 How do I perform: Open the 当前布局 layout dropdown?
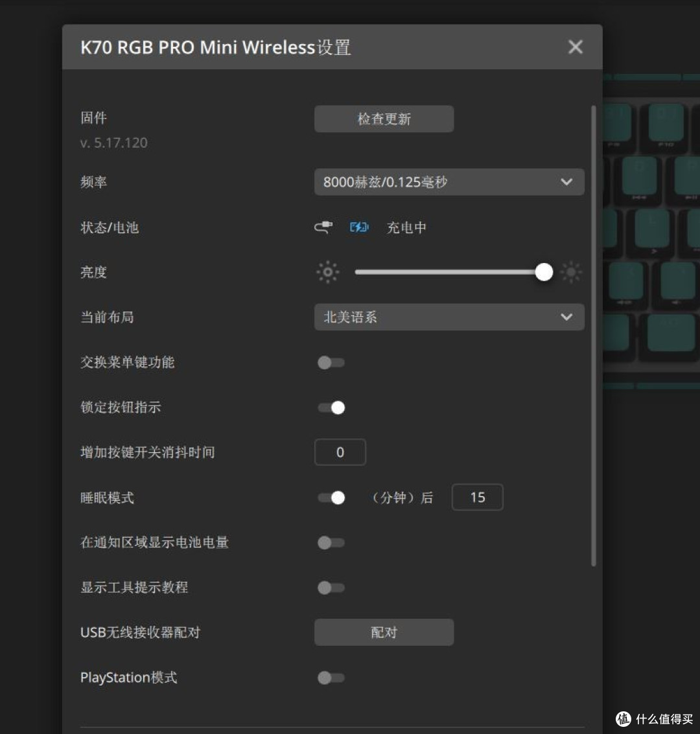point(449,317)
